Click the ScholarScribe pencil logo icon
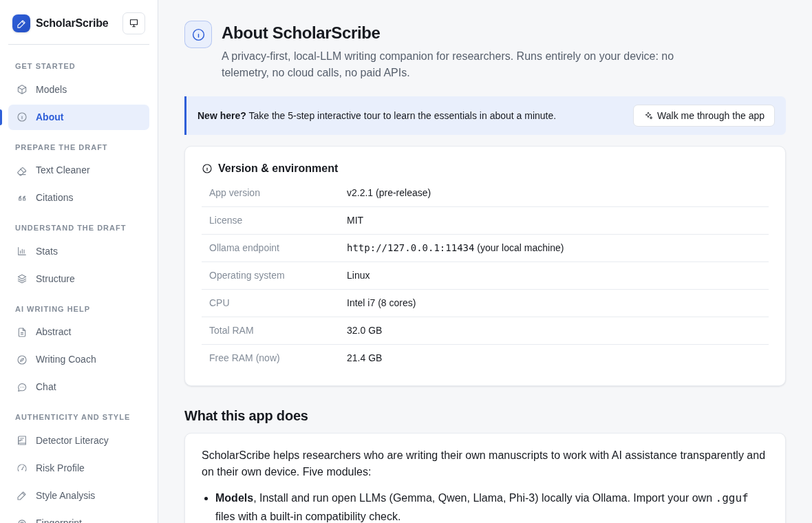Viewport: 812px width, 523px height. [x=21, y=23]
